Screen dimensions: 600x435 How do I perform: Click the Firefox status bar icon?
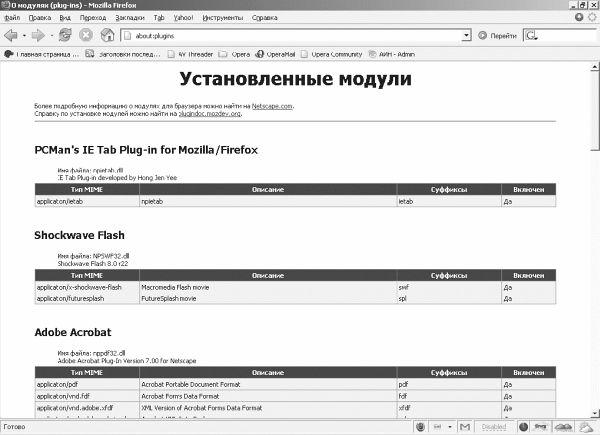[x=421, y=427]
